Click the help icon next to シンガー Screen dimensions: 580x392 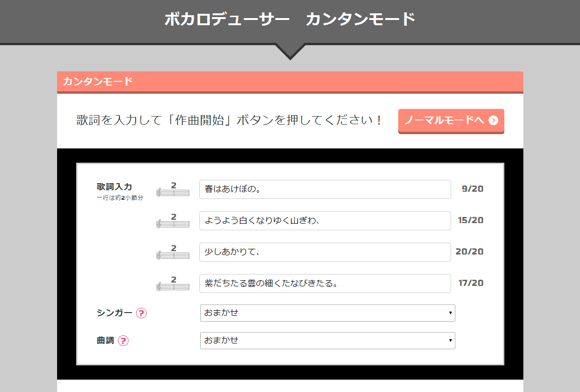point(141,313)
